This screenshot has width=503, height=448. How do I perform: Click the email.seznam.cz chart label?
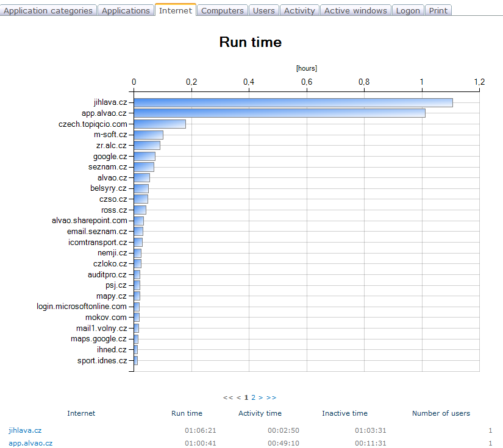pyautogui.click(x=97, y=232)
